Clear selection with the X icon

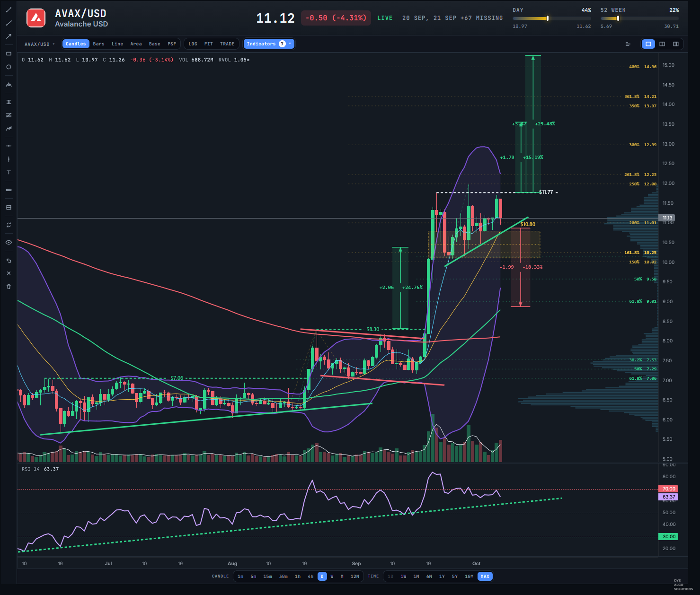[x=9, y=273]
